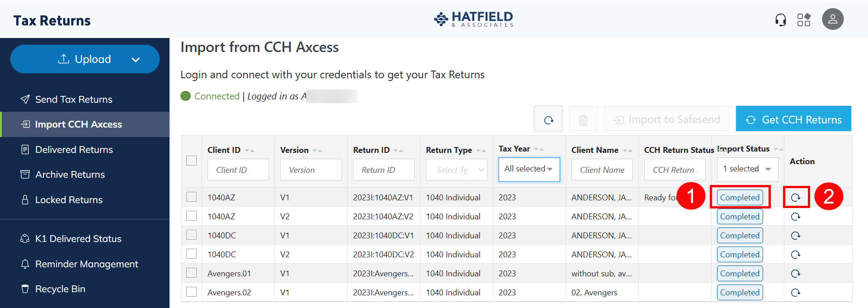
Task: Click the Get CCH Returns button
Action: click(793, 119)
